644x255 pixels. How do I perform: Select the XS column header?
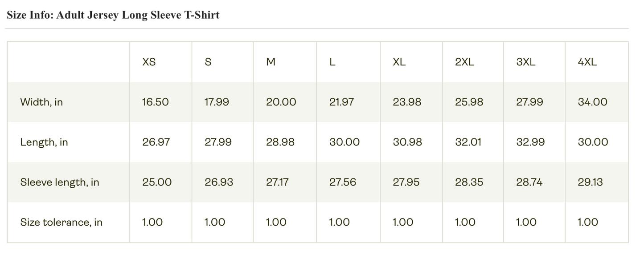[x=149, y=62]
